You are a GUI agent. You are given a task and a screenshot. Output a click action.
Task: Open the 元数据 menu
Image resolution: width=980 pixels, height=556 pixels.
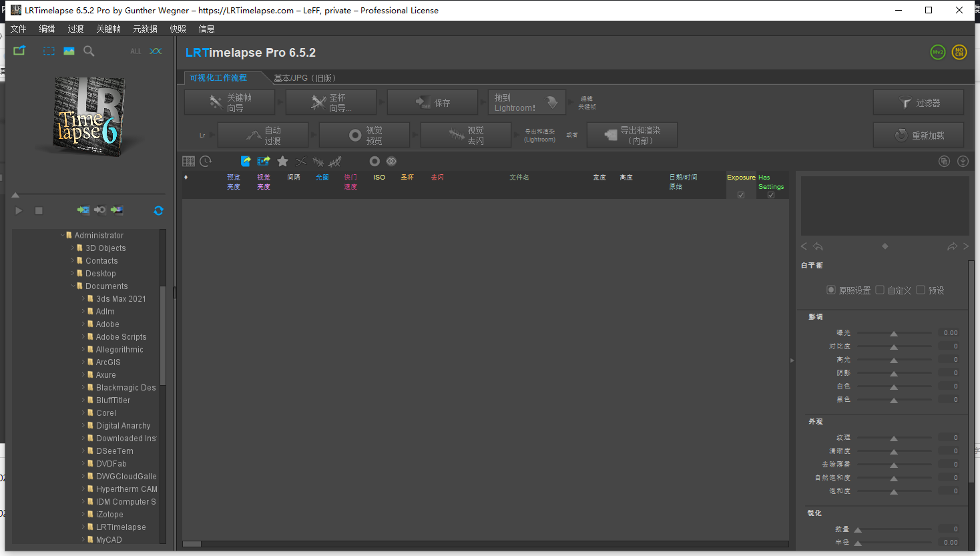[x=145, y=29]
